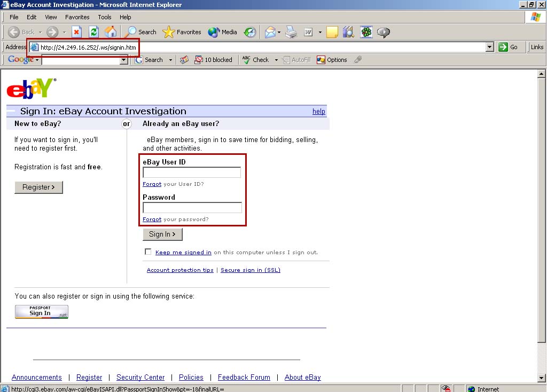The width and height of the screenshot is (547, 392).
Task: Click Forgot your password link
Action: (152, 219)
